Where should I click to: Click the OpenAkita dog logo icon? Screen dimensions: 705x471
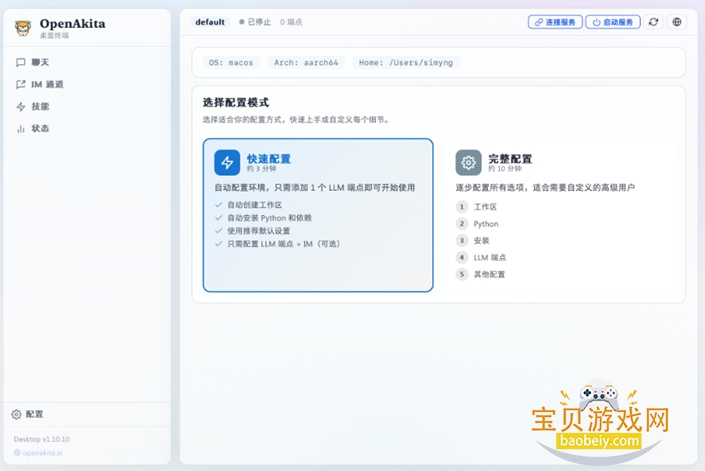22,27
